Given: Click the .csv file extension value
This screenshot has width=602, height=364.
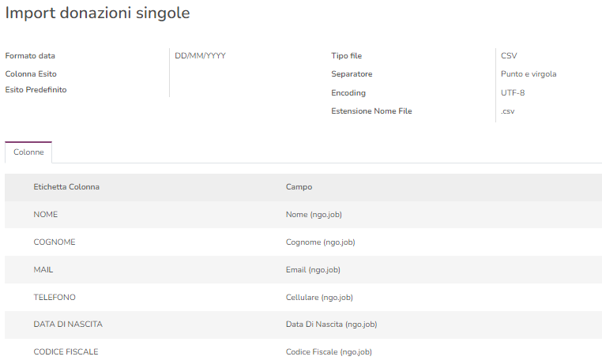Looking at the screenshot, I should pos(508,111).
